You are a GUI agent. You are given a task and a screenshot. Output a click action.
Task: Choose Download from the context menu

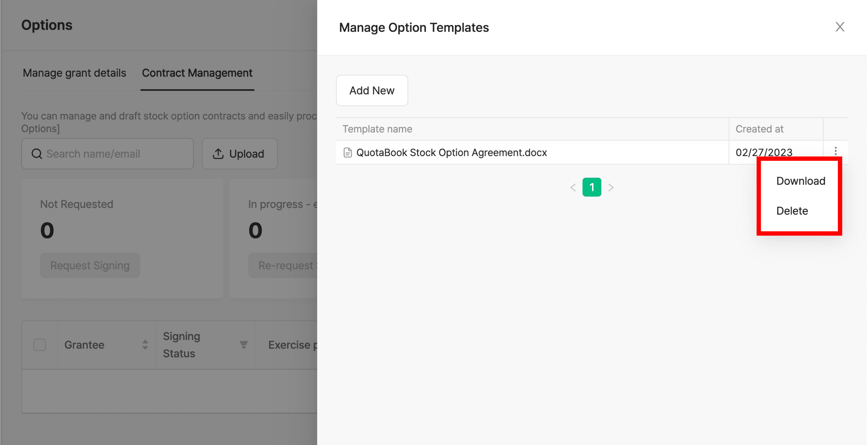pos(801,181)
